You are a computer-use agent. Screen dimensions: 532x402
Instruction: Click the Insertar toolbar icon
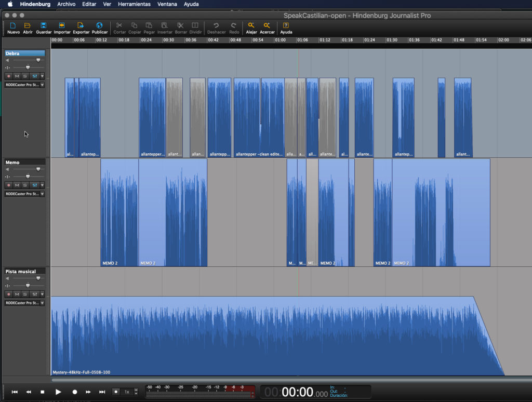coord(165,28)
